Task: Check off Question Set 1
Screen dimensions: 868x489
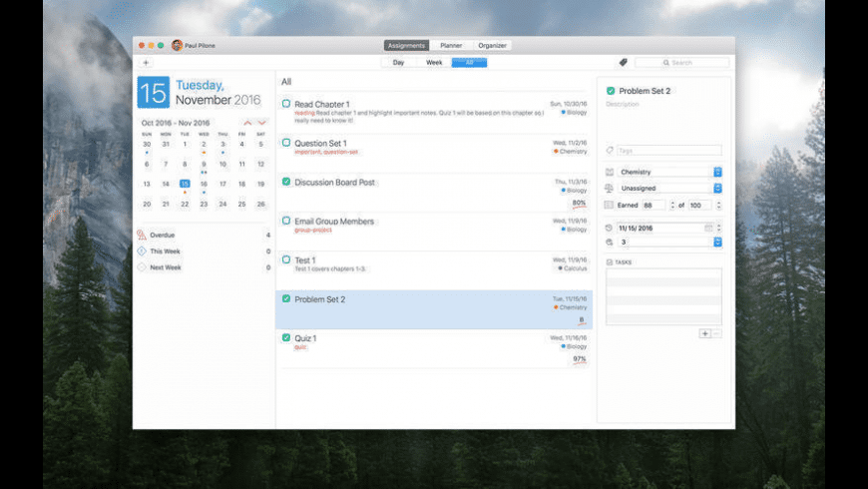Action: (286, 143)
